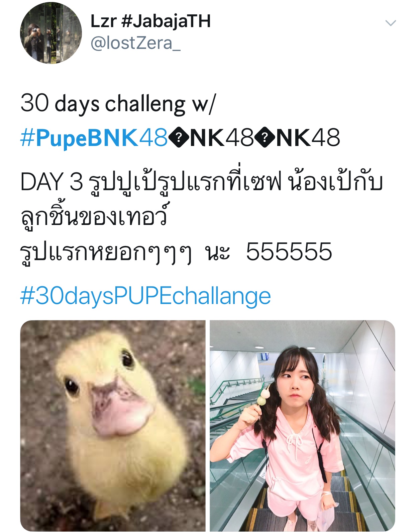Screen dimensions: 415x532
Task: Click the first question-mark diamond glyph
Action: point(179,138)
